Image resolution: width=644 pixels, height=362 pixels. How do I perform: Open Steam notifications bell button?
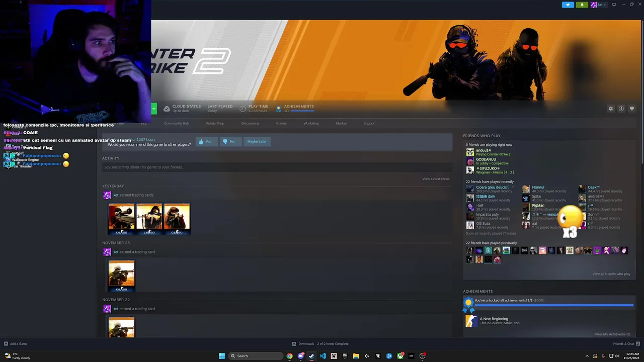pyautogui.click(x=582, y=5)
